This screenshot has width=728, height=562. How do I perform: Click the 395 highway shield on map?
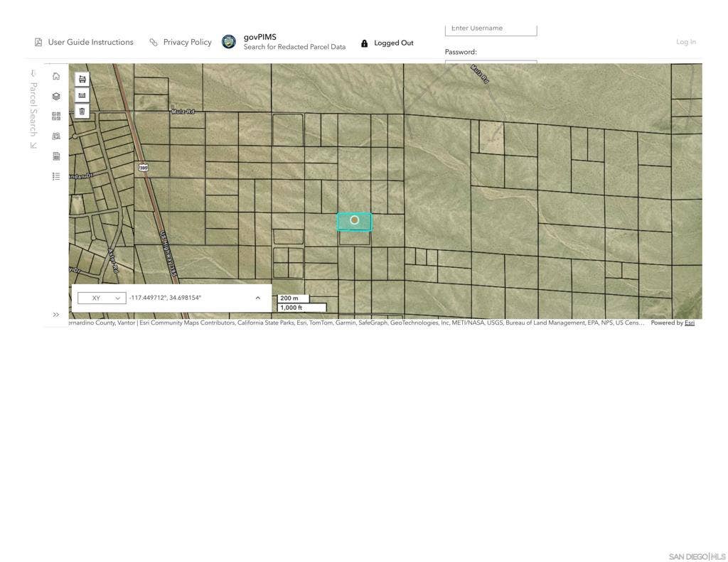coord(144,168)
